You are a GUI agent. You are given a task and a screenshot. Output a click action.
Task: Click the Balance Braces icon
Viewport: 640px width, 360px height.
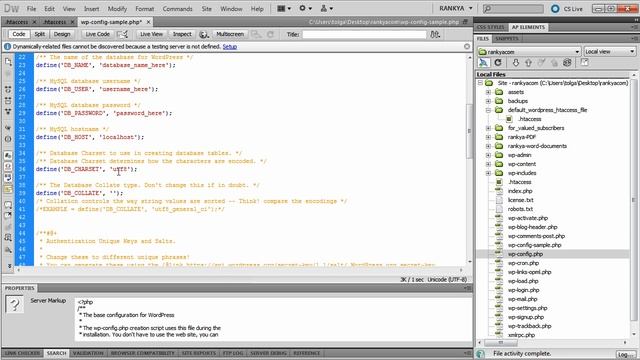(x=8, y=139)
